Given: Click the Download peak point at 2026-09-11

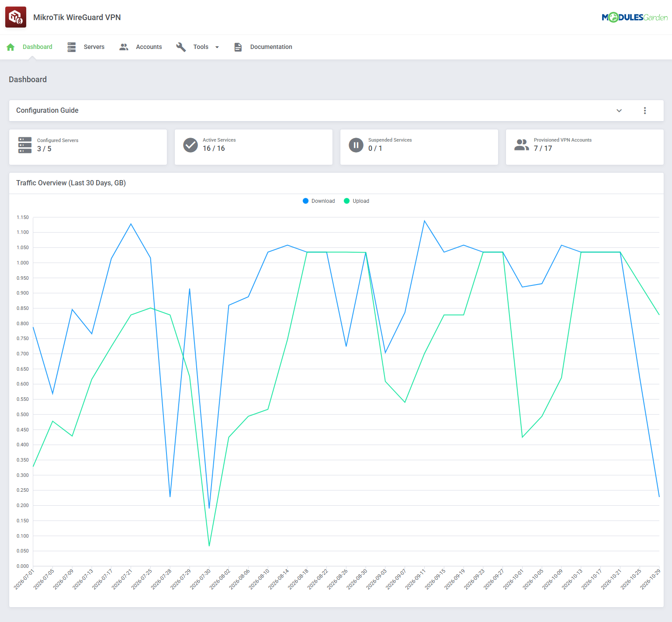Looking at the screenshot, I should coord(424,221).
